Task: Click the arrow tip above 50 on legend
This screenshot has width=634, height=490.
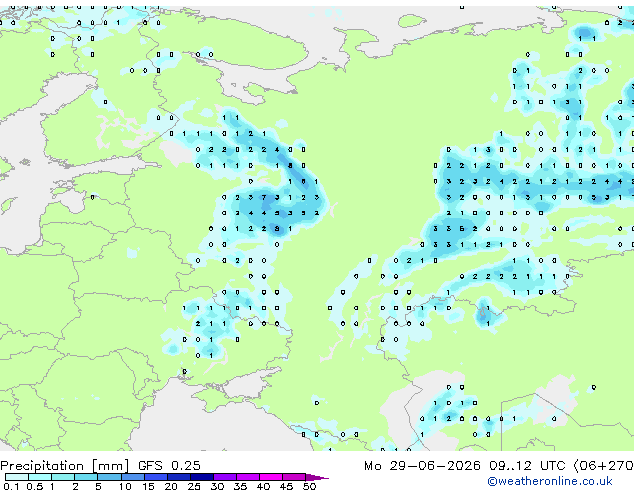Action: point(317,477)
